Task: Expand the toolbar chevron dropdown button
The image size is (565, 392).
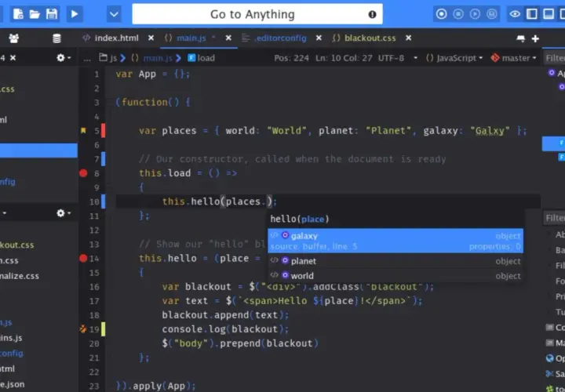Action: click(x=114, y=14)
